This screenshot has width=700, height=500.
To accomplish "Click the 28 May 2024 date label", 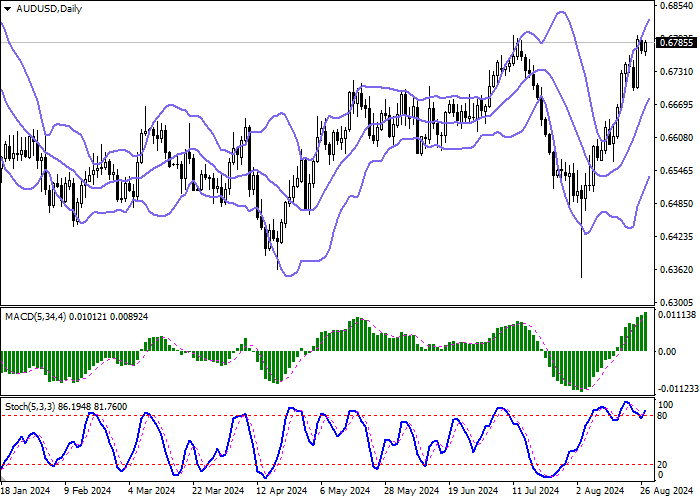I will (x=412, y=491).
